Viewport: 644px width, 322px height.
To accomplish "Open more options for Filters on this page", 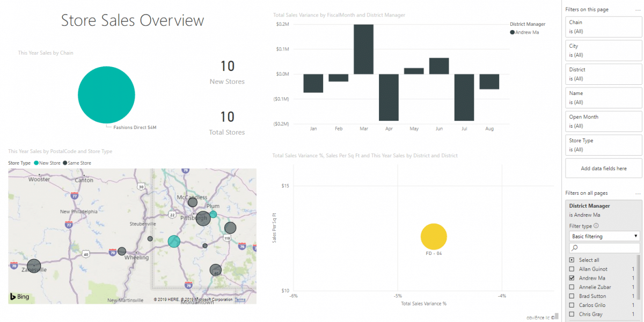I will [x=638, y=10].
